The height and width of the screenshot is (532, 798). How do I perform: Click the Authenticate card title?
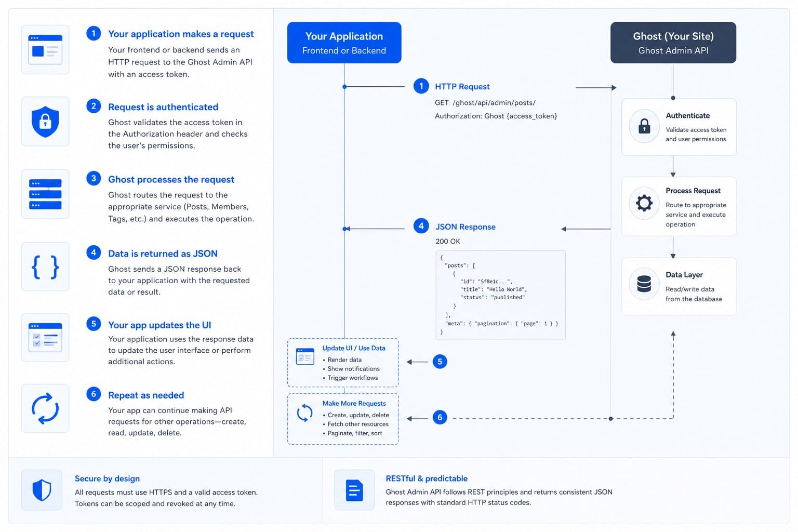click(688, 116)
